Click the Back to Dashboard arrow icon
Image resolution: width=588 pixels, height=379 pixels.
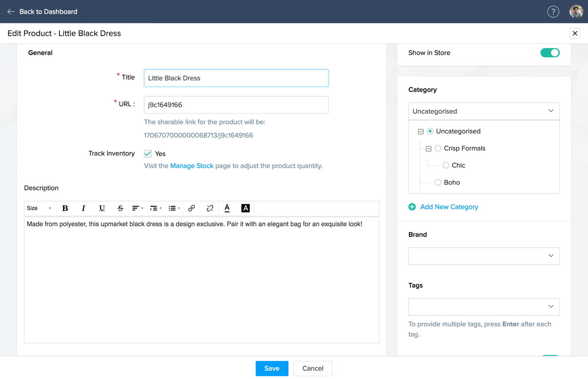click(11, 12)
